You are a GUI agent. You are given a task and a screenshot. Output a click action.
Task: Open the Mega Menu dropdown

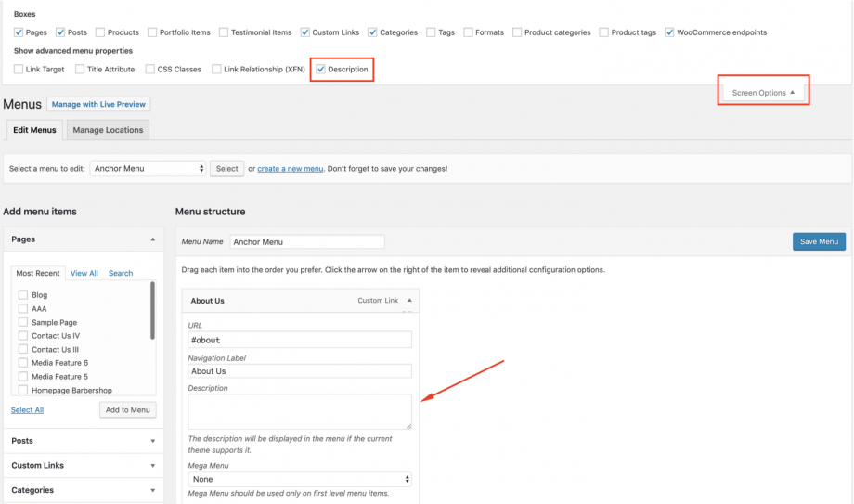click(300, 479)
